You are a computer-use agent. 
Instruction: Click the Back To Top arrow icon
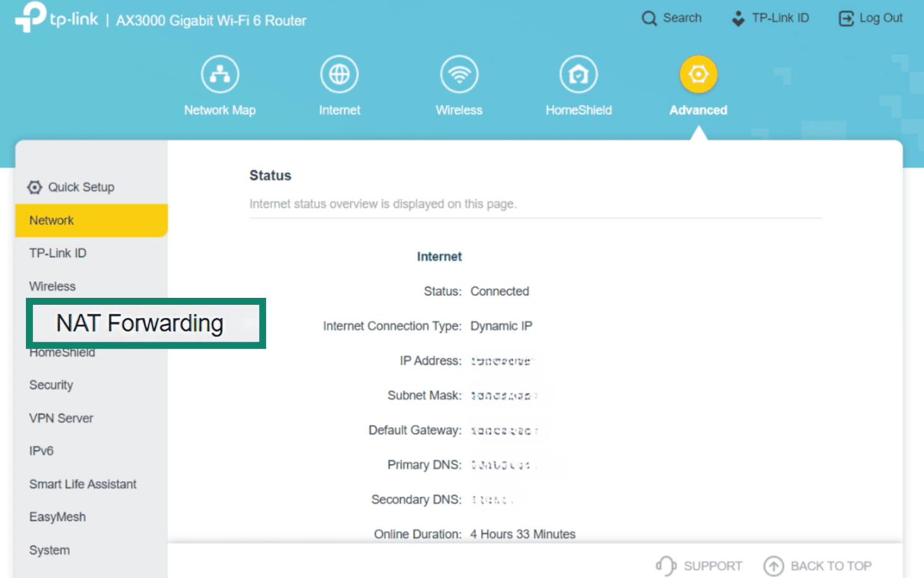click(774, 565)
